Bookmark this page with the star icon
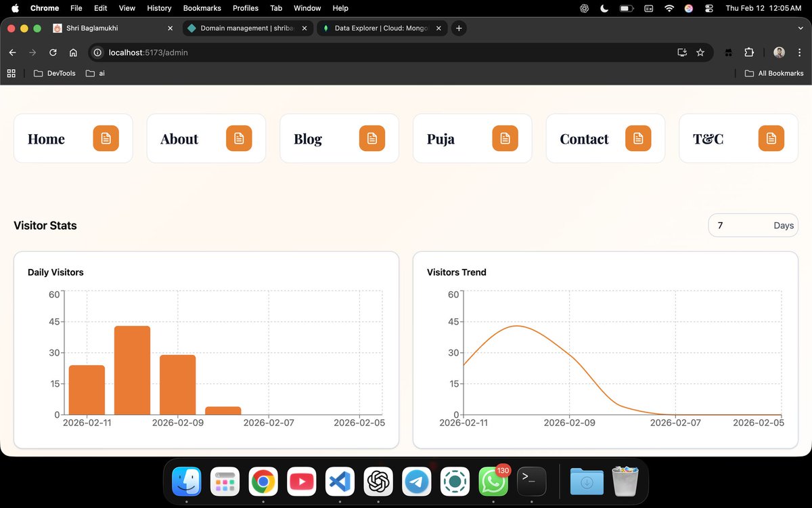Viewport: 812px width, 508px height. click(x=700, y=52)
